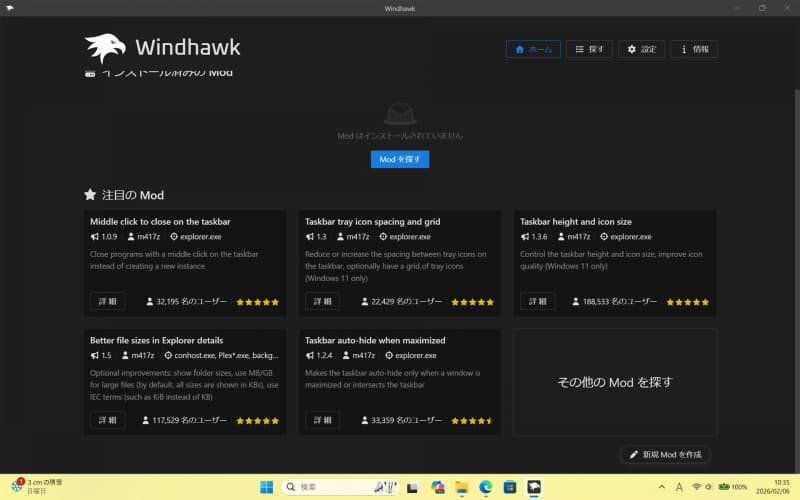Click the Wi-Fi network tray icon
This screenshot has height=500, width=800.
coord(697,487)
